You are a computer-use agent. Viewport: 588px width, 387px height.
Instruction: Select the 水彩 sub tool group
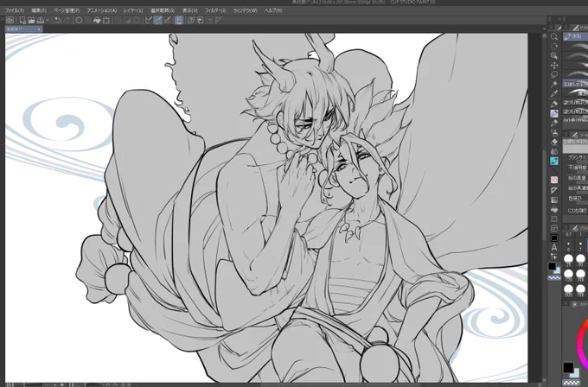(575, 36)
